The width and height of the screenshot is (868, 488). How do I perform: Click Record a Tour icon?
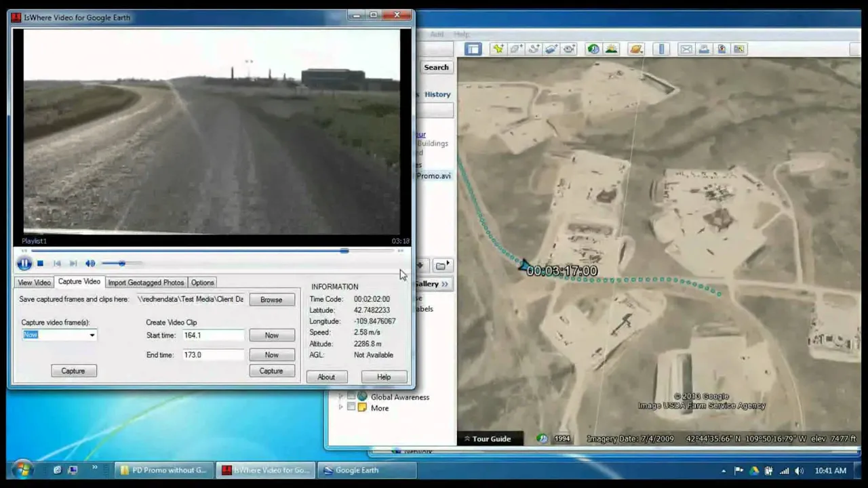tap(569, 49)
